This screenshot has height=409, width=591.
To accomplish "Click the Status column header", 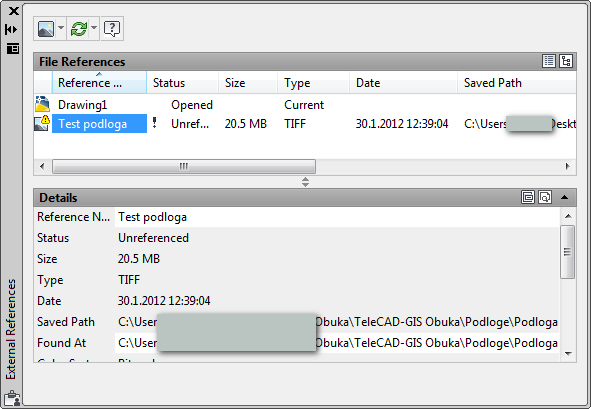I will [x=182, y=83].
